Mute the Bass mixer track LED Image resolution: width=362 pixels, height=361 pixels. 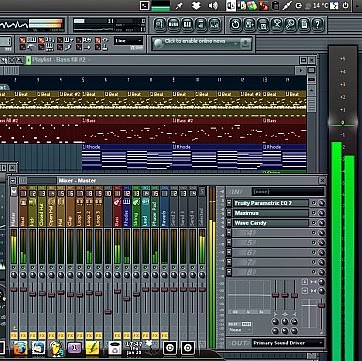coord(117,267)
